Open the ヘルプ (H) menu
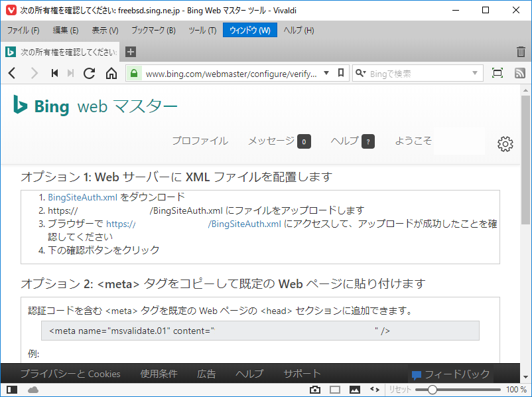This screenshot has width=532, height=397. tap(299, 31)
